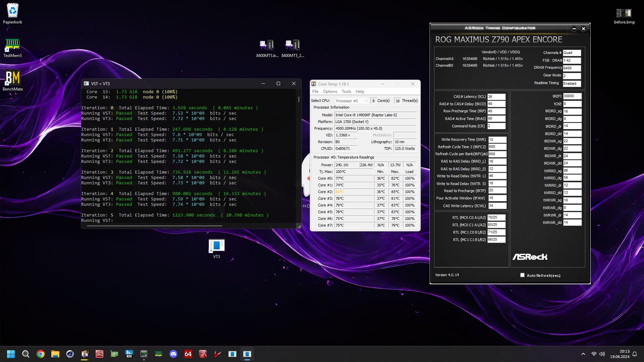Launch Google Chrome from taskbar
The height and width of the screenshot is (362, 644).
(41, 354)
